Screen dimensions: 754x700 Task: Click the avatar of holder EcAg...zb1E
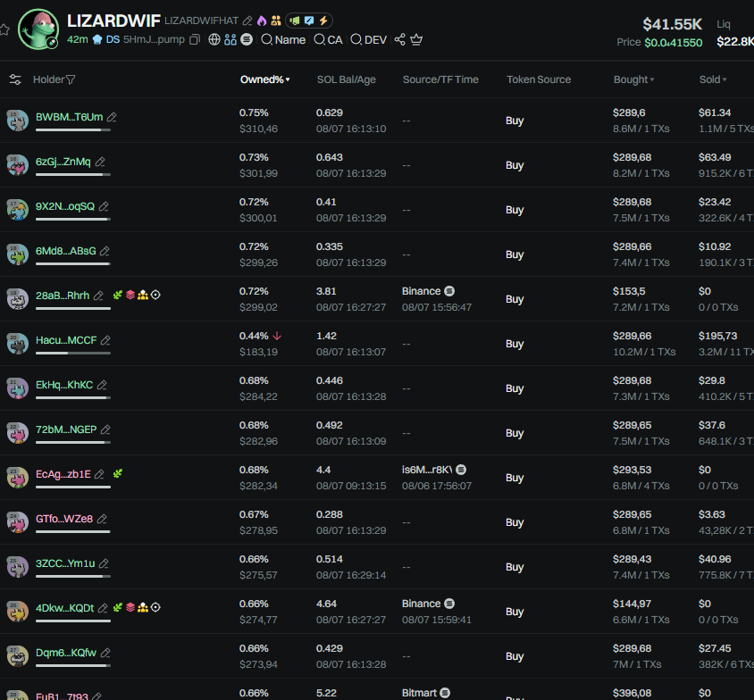click(x=17, y=478)
